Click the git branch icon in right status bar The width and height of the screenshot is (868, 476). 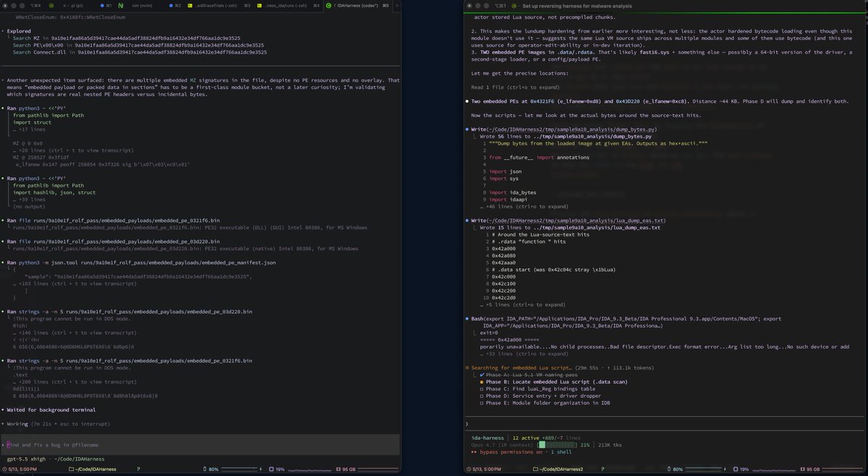602,469
